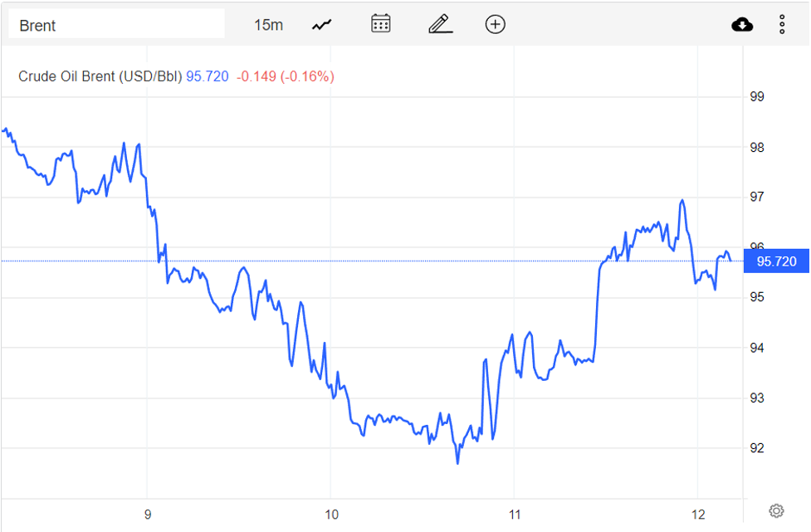Viewport: 811px width, 532px height.
Task: Open the three-dot overflow menu
Action: [782, 24]
